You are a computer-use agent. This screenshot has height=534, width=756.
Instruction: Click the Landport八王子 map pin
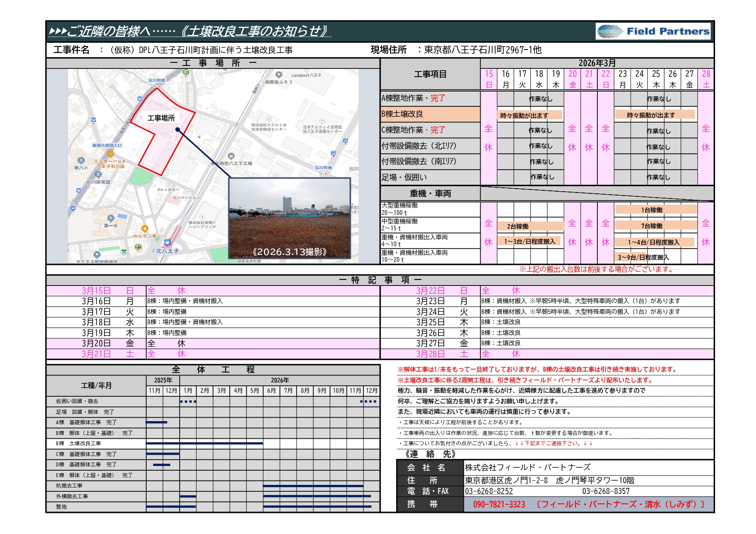pyautogui.click(x=279, y=75)
